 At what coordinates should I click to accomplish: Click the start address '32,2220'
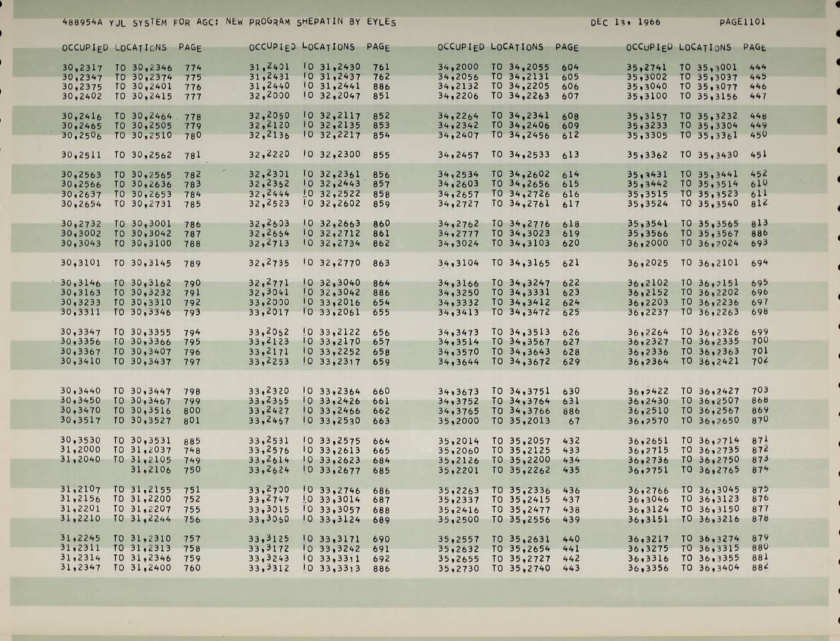pos(269,155)
